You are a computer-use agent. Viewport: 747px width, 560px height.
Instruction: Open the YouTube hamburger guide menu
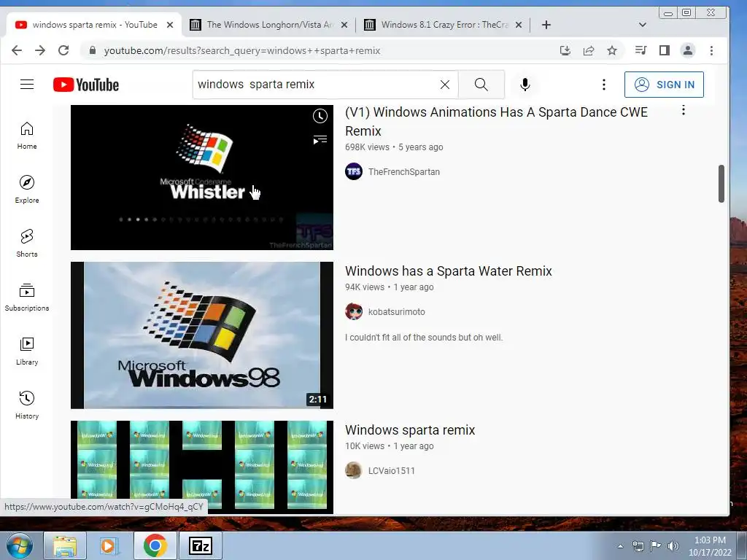(27, 85)
